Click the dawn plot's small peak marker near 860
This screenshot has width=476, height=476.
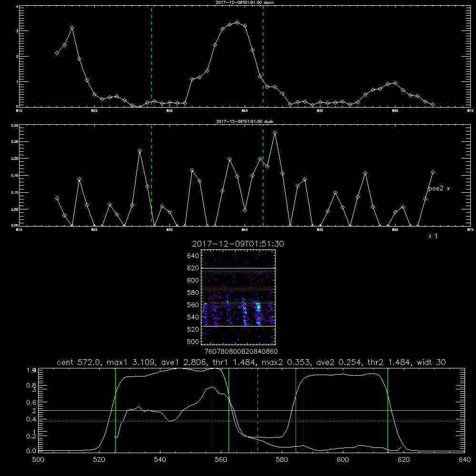click(x=395, y=83)
